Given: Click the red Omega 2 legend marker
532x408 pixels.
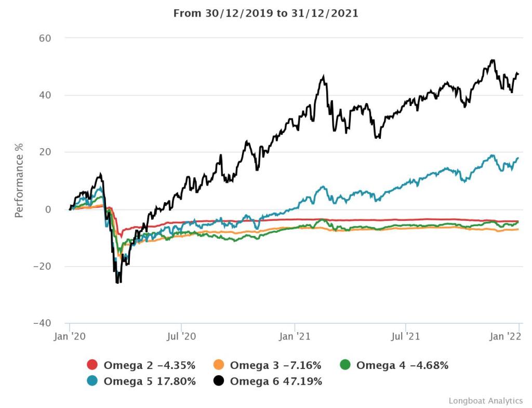Looking at the screenshot, I should click(92, 365).
